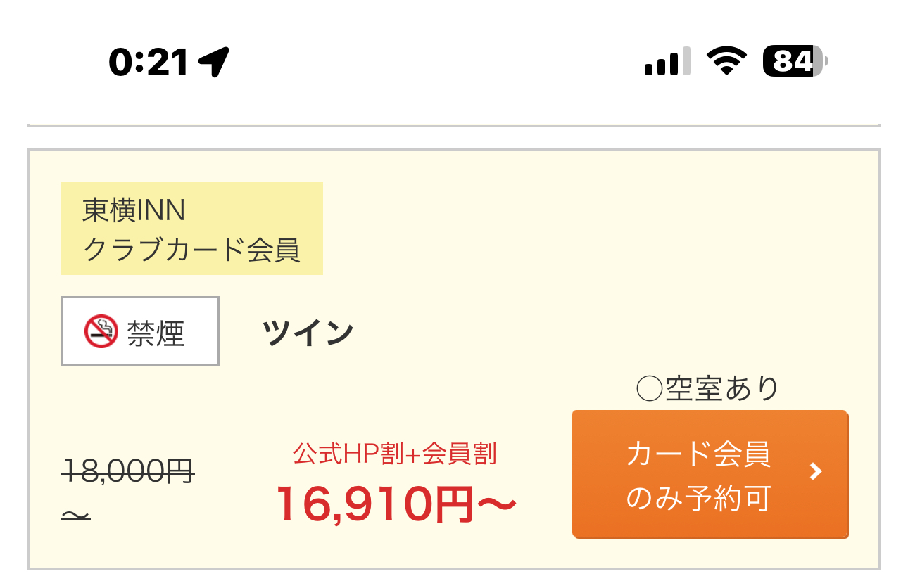Screen dimensions: 908x588
Task: Tap the struck-through 18,000円 original price
Action: 129,471
